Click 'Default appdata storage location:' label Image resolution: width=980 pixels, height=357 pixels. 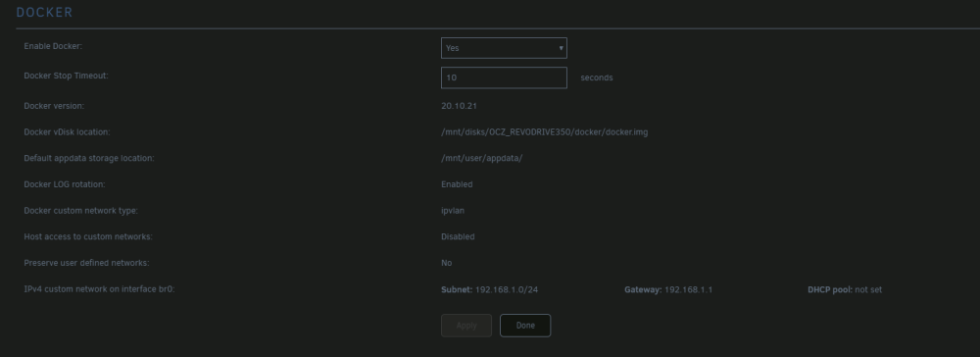tap(89, 158)
